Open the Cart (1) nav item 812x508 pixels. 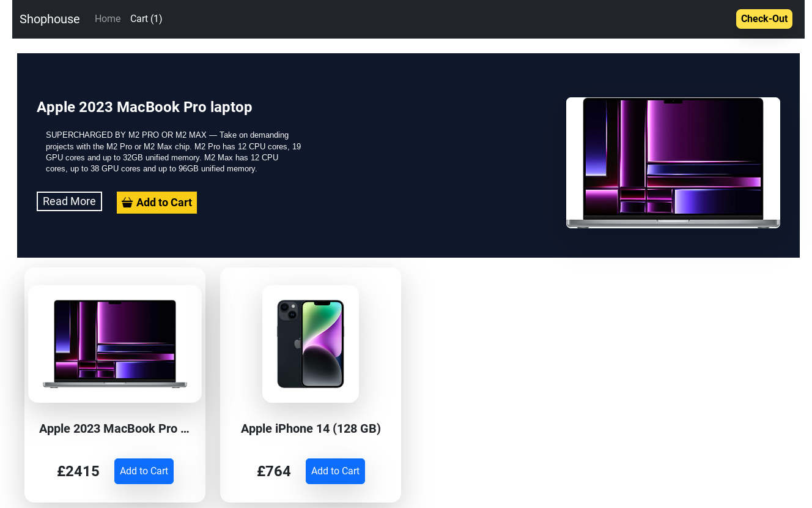pos(146,19)
